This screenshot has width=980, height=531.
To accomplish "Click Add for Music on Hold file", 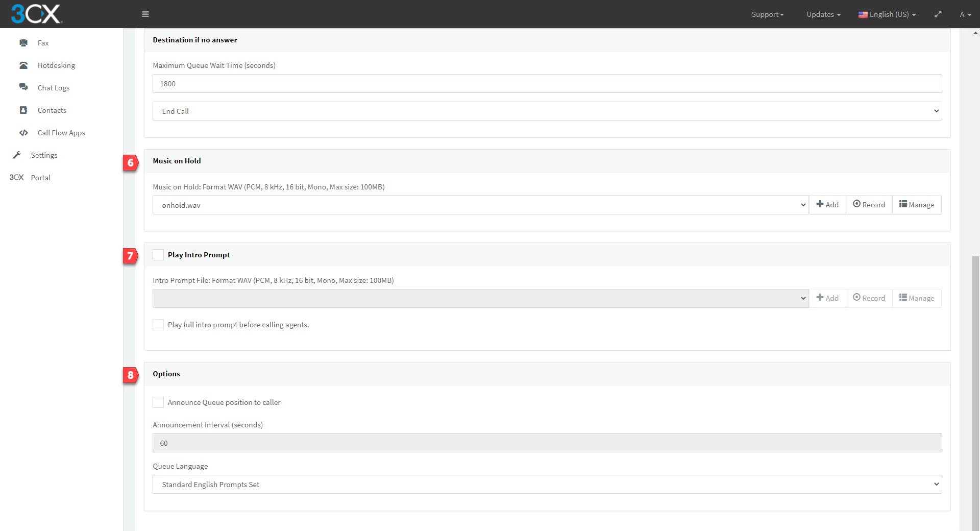I will click(827, 205).
